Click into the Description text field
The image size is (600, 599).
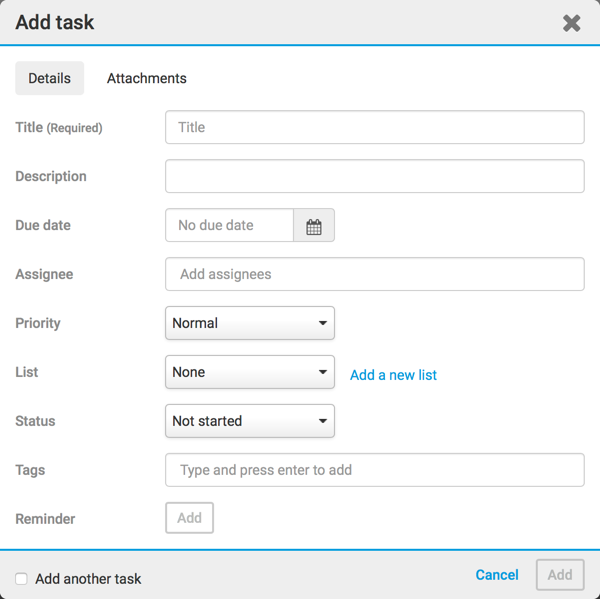pyautogui.click(x=374, y=176)
